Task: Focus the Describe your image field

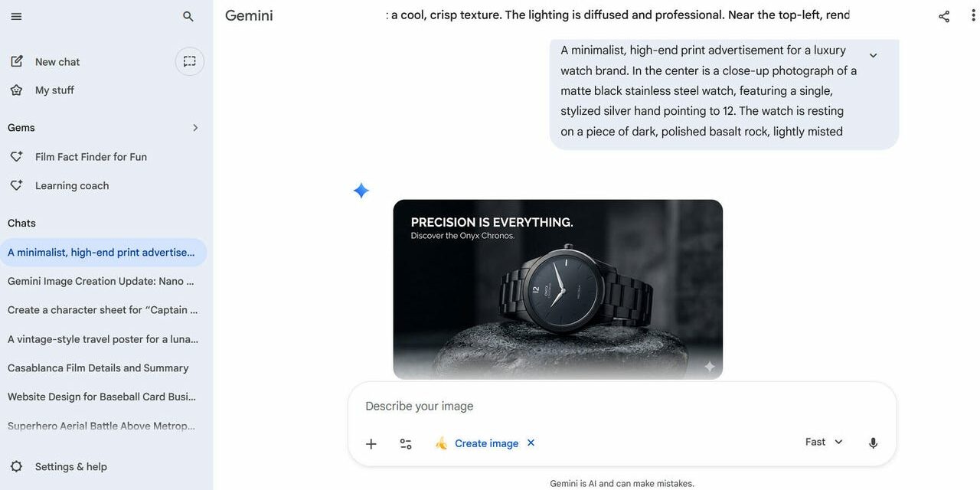Action: [x=582, y=406]
